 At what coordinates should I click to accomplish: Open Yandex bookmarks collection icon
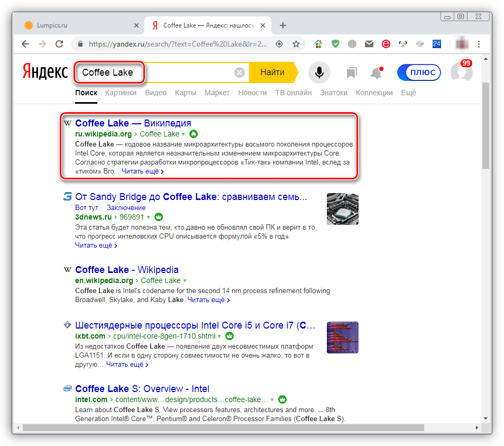click(x=352, y=72)
